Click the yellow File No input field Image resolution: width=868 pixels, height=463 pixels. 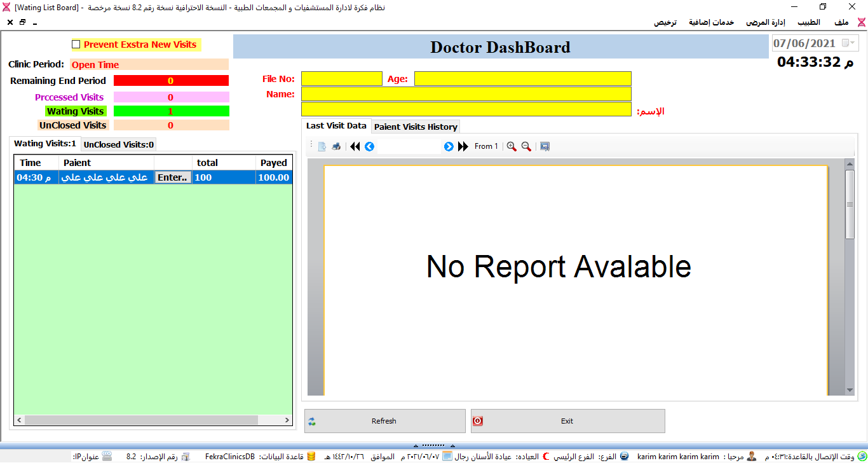pos(342,79)
